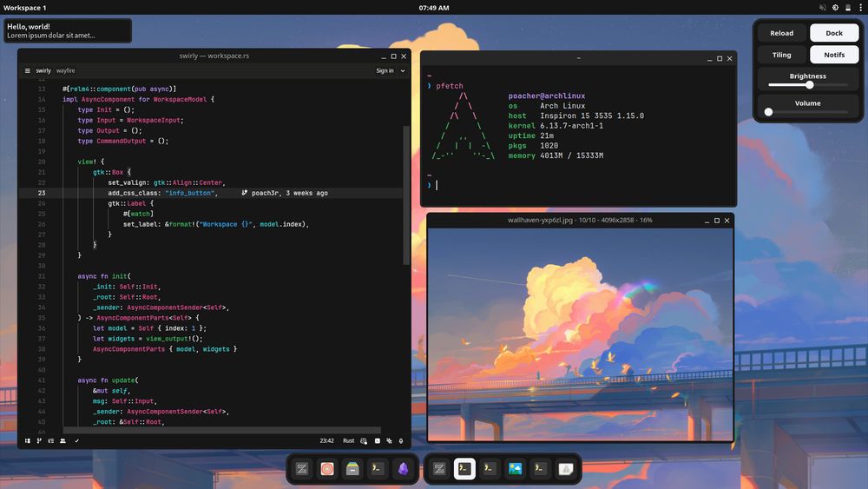Open the hamburger menu in the Zed editor
This screenshot has width=868, height=489.
(x=27, y=71)
